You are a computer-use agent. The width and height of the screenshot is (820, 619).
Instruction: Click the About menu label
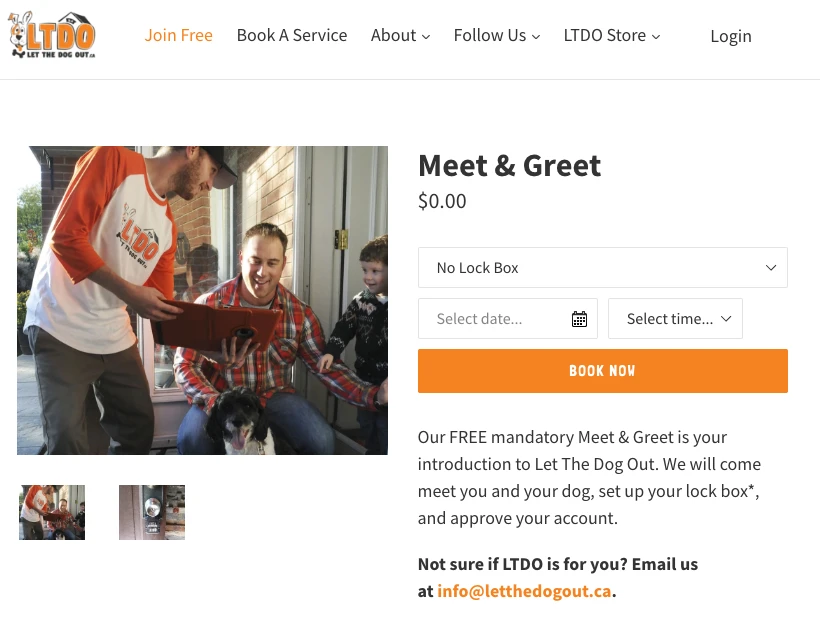pyautogui.click(x=393, y=35)
